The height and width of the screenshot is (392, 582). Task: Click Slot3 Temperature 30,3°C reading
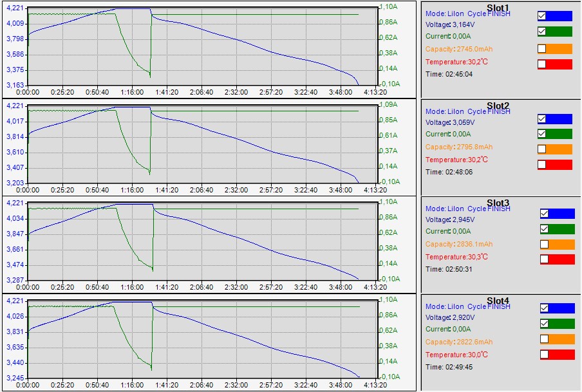click(x=456, y=257)
